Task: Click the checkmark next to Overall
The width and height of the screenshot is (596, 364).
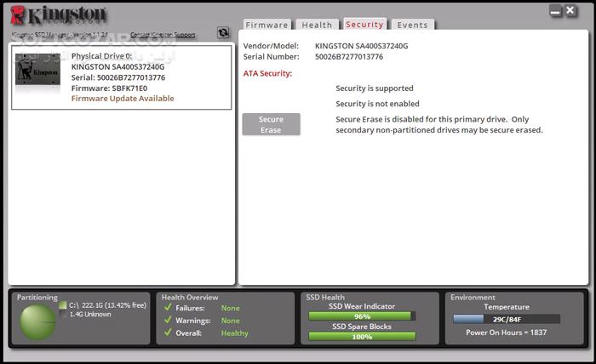Action: [x=168, y=333]
